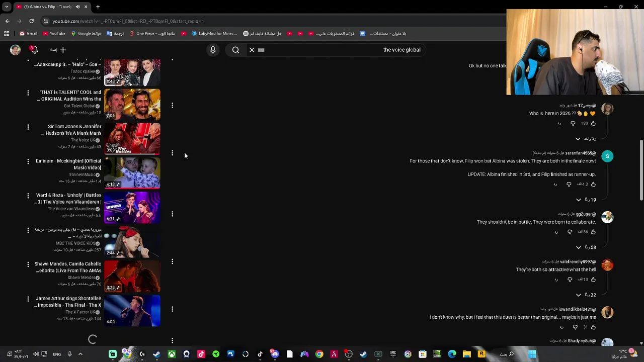Image resolution: width=644 pixels, height=362 pixels.
Task: Click the magnifier search icon
Action: click(x=235, y=50)
